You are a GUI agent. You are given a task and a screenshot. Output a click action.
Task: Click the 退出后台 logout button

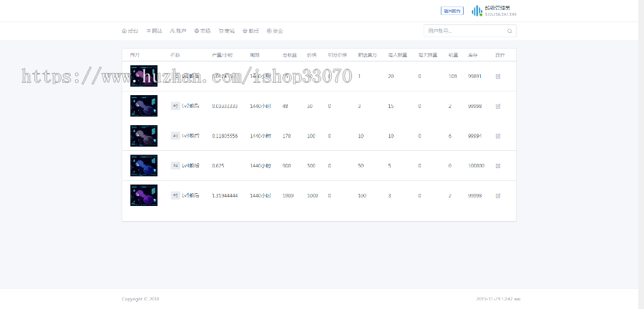click(452, 11)
